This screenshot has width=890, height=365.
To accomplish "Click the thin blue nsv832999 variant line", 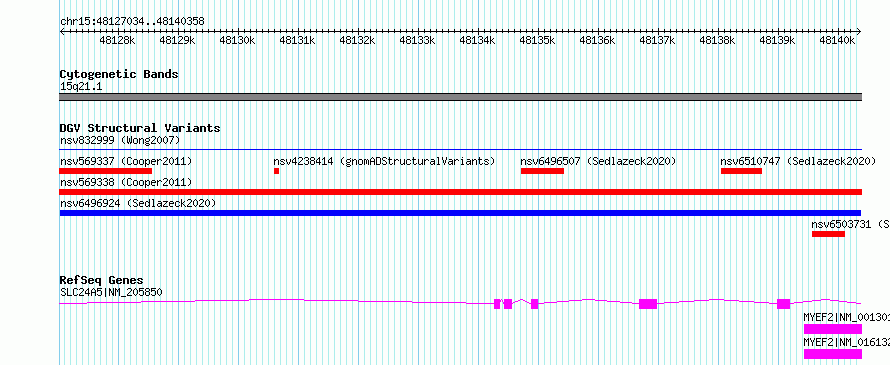I will [x=460, y=150].
